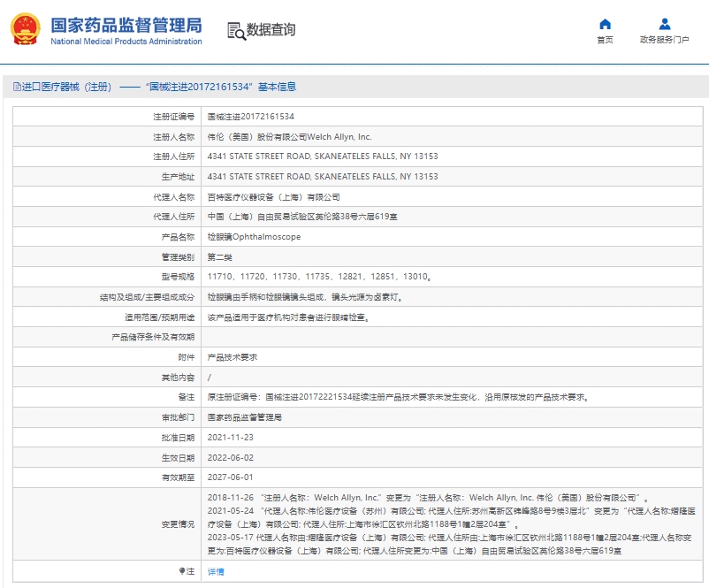
Task: Click the bullet icon beside 注
Action: (182, 571)
